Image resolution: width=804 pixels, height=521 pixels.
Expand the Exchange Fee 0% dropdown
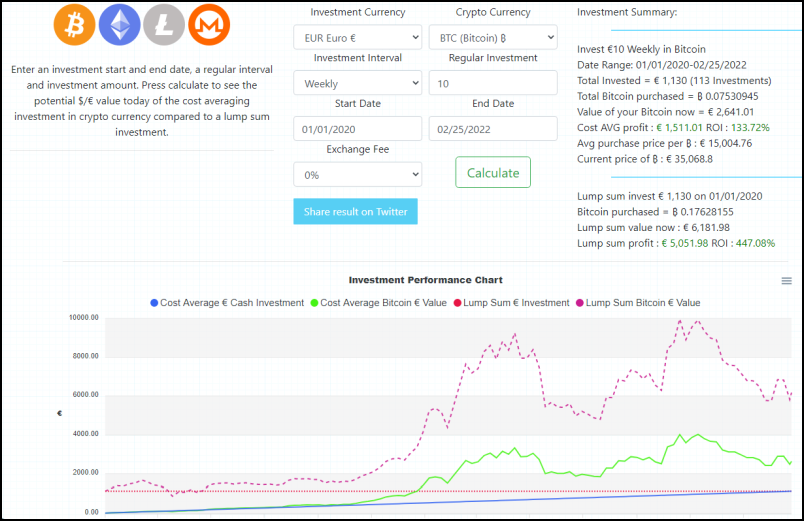(x=357, y=175)
